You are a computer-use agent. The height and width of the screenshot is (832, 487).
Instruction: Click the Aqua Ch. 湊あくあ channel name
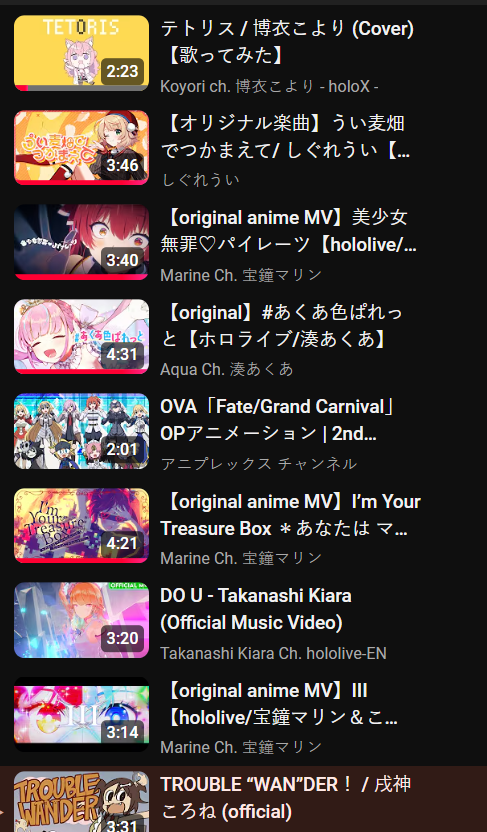[227, 369]
